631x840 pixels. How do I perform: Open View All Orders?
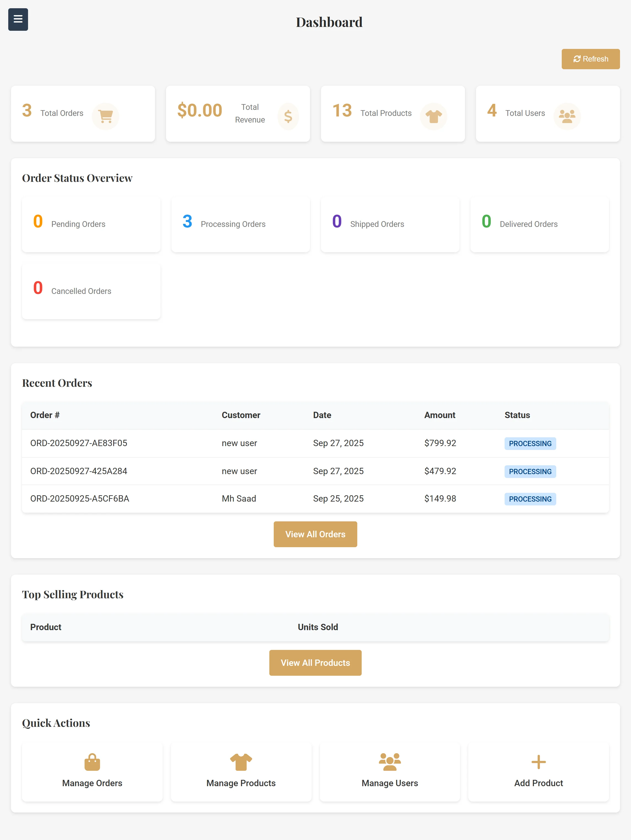[x=315, y=534]
